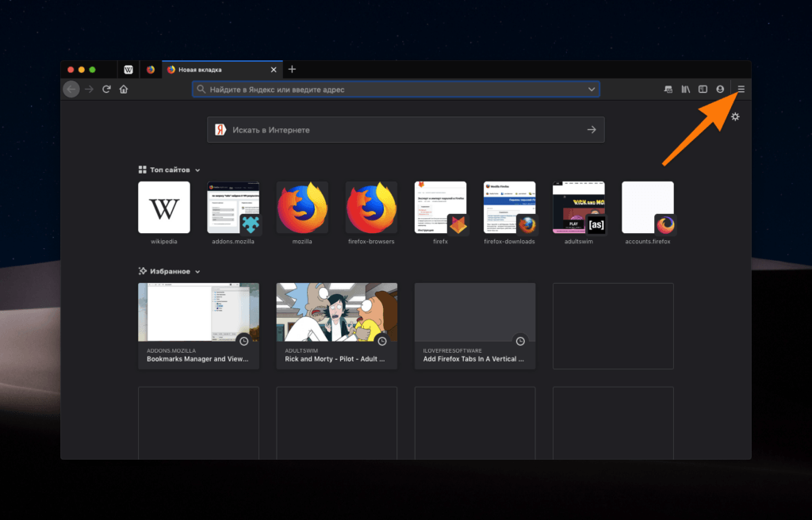The height and width of the screenshot is (520, 812).
Task: Click the history clock on Rick and Morty card
Action: (382, 342)
